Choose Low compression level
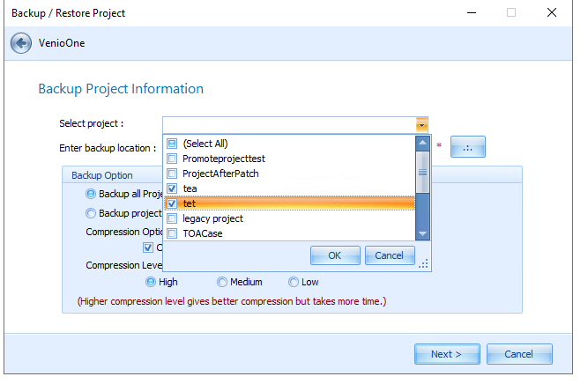The image size is (588, 384). tap(294, 282)
